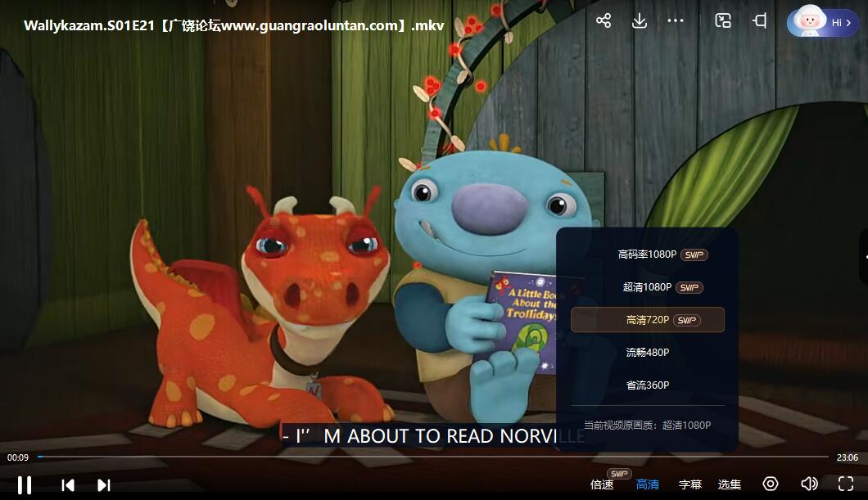Click the video progress bar
The width and height of the screenshot is (868, 500).
pyautogui.click(x=433, y=457)
